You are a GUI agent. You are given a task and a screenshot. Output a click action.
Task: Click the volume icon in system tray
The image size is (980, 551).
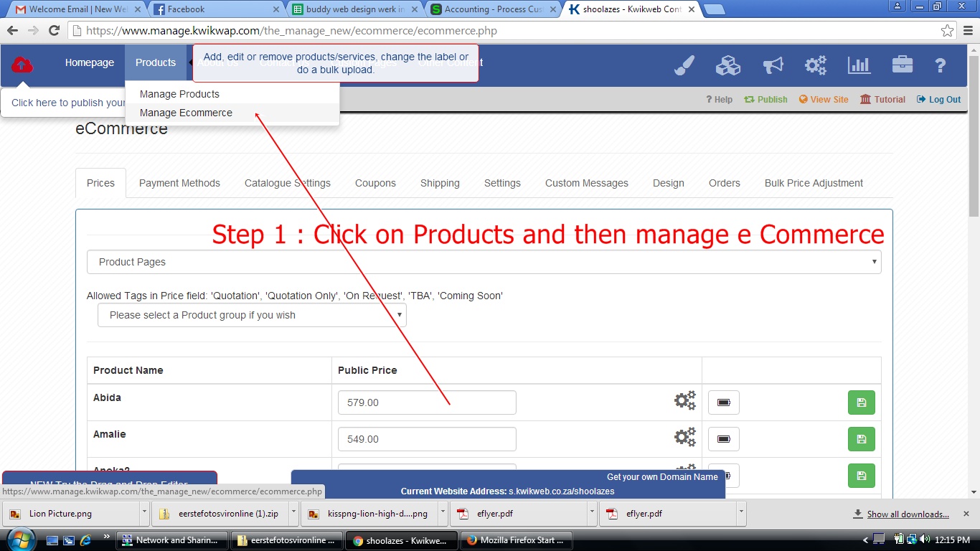[923, 540]
